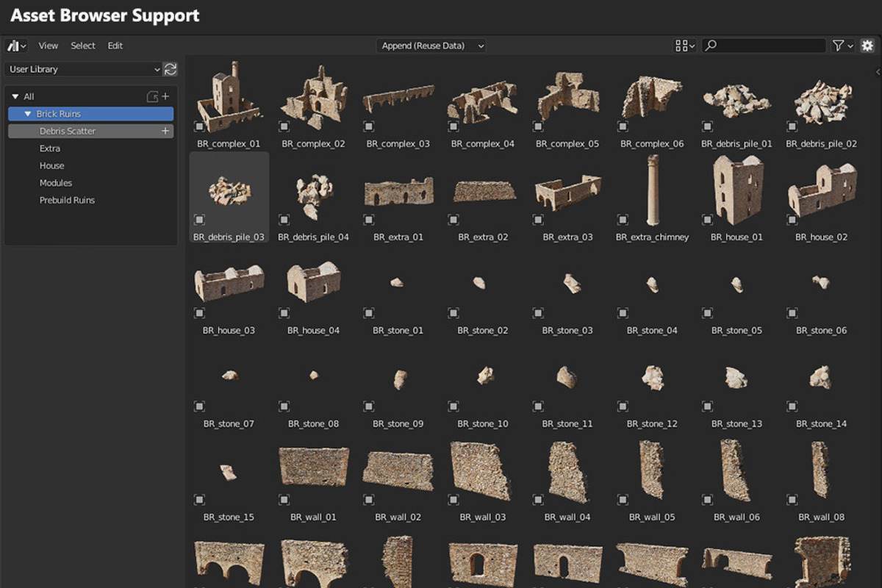Click object icon under BR_debris_pile_03 thumbnail
The image size is (882, 588).
coord(199,219)
